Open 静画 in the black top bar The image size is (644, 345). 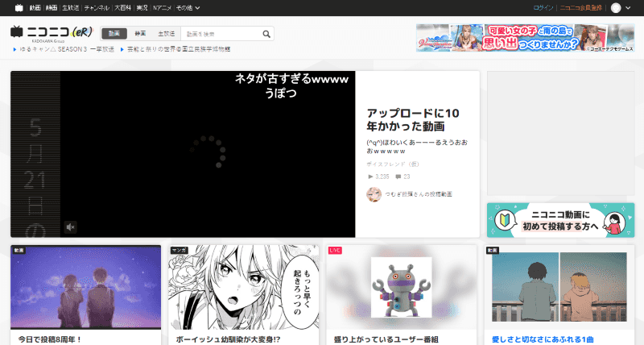tap(52, 8)
